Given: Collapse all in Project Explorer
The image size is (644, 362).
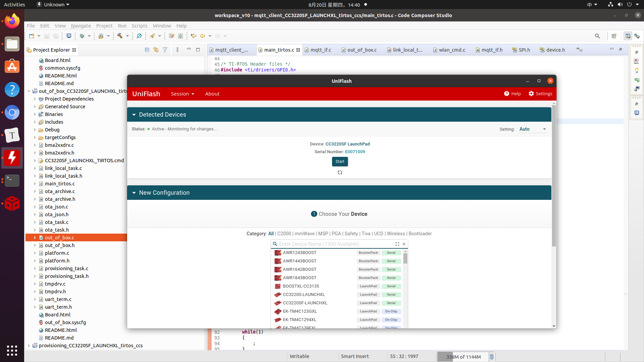Looking at the screenshot, I should [147, 50].
